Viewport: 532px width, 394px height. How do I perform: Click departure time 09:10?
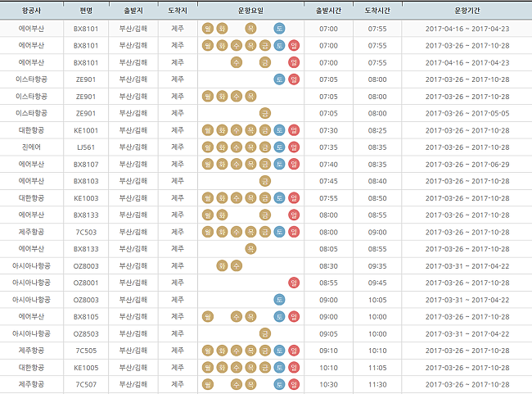328,351
